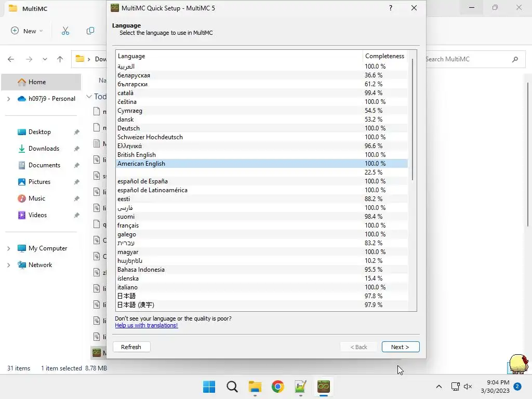Click the question mark help button in dialog
Viewport: 532px width, 399px height.
click(x=391, y=8)
